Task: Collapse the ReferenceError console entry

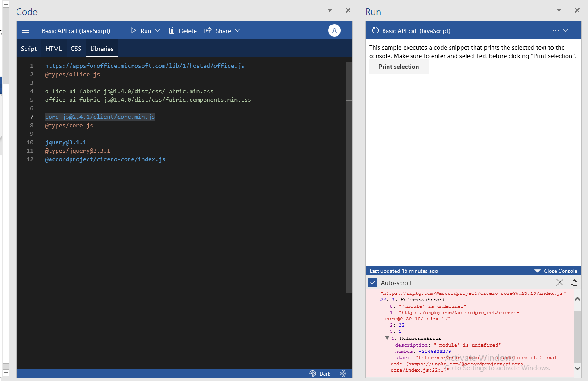Action: (387, 338)
